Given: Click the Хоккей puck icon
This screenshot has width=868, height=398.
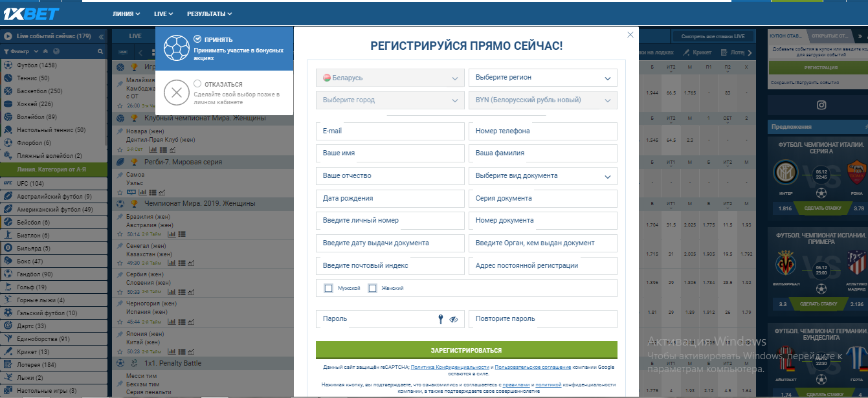Looking at the screenshot, I should coord(8,104).
